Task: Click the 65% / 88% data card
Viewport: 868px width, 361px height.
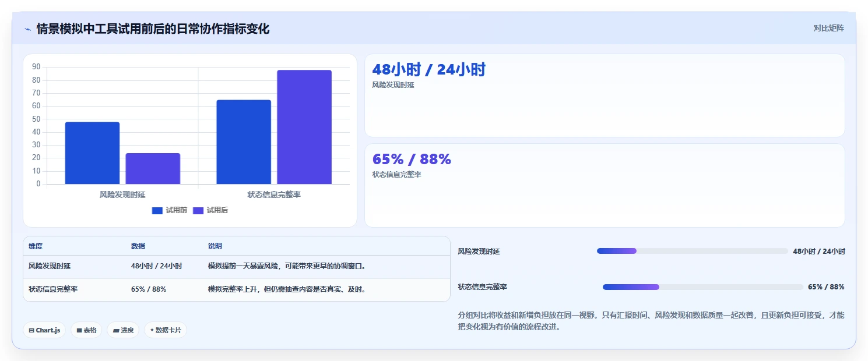Action: [605, 185]
